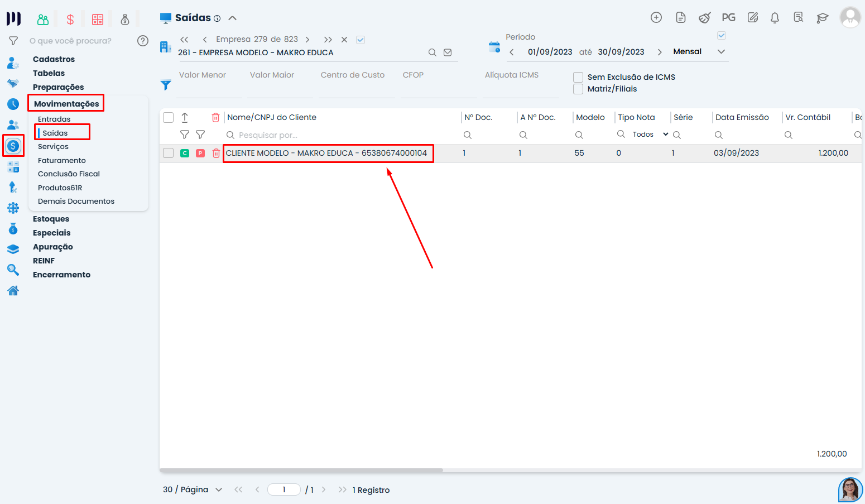The height and width of the screenshot is (504, 865).
Task: Toggle the checkbox above the Mensal dropdown
Action: pyautogui.click(x=722, y=35)
